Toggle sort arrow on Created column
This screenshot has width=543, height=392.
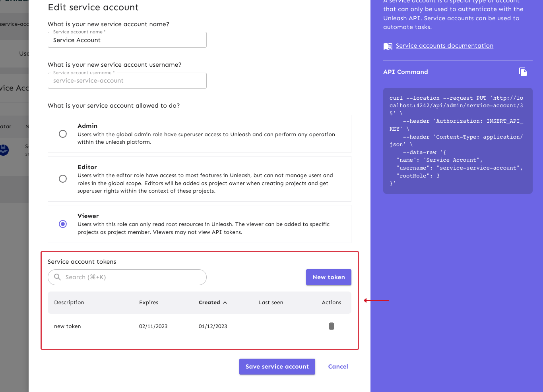click(x=225, y=303)
